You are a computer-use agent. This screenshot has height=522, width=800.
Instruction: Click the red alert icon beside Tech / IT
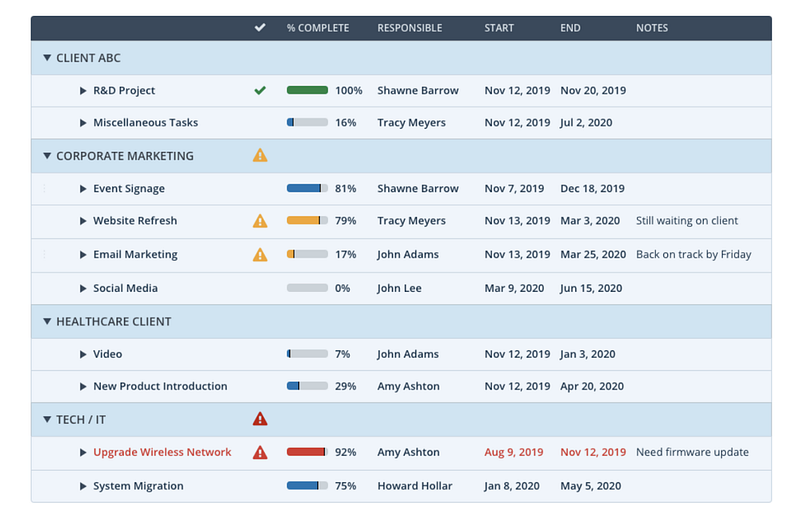point(260,419)
